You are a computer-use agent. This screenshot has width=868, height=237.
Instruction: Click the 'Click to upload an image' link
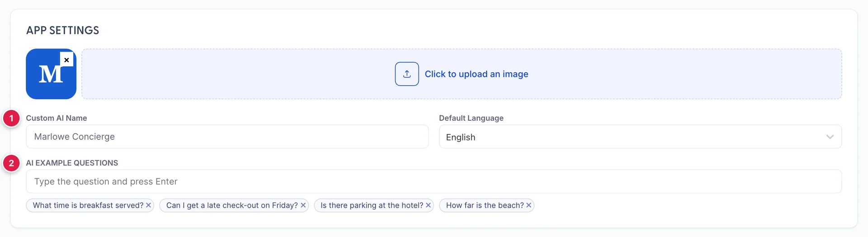click(476, 74)
